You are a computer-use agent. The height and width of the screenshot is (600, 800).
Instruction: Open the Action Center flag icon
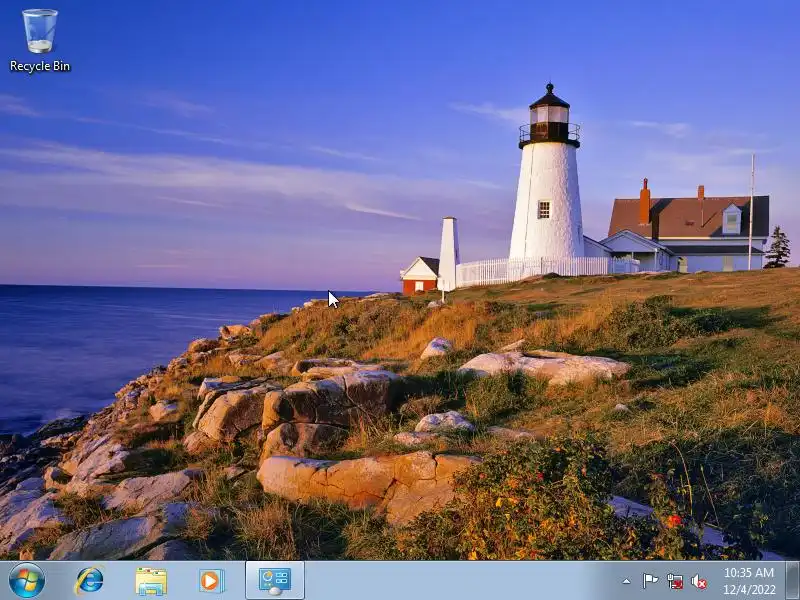[x=649, y=581]
